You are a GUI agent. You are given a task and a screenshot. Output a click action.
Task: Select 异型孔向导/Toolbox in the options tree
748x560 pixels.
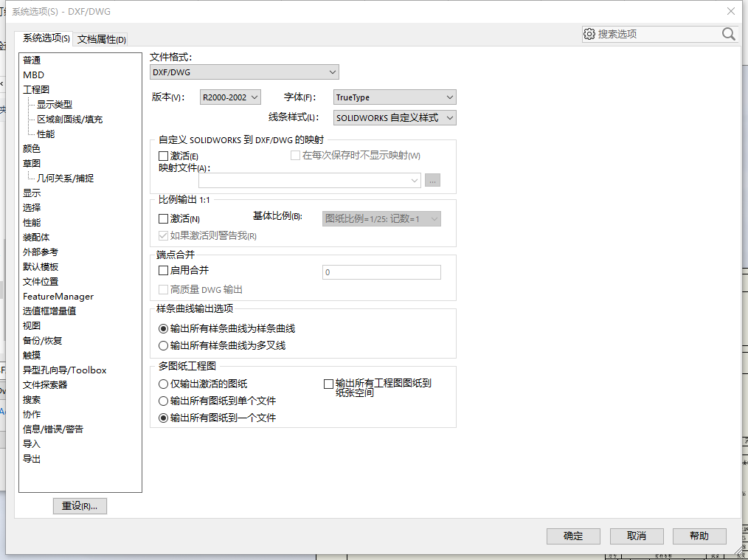[65, 370]
